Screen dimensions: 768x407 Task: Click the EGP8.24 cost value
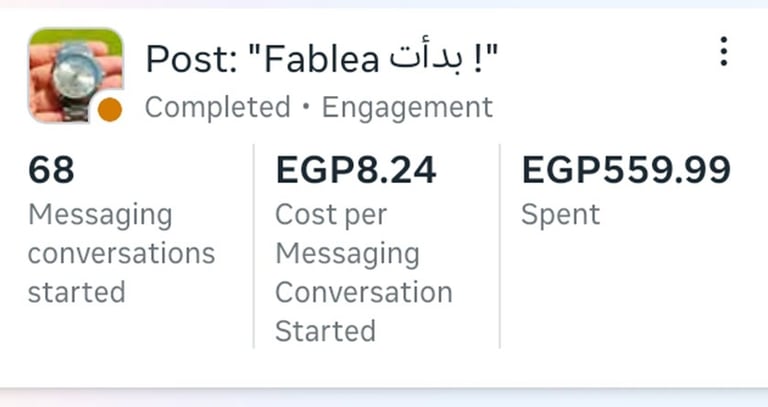point(356,171)
